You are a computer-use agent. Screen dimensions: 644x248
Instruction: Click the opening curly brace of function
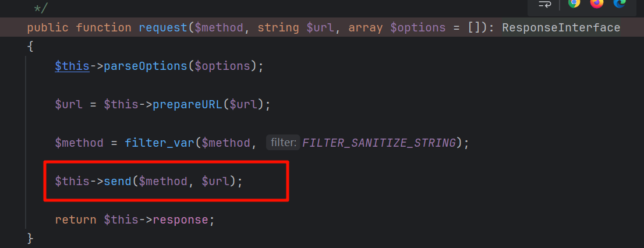click(x=30, y=47)
